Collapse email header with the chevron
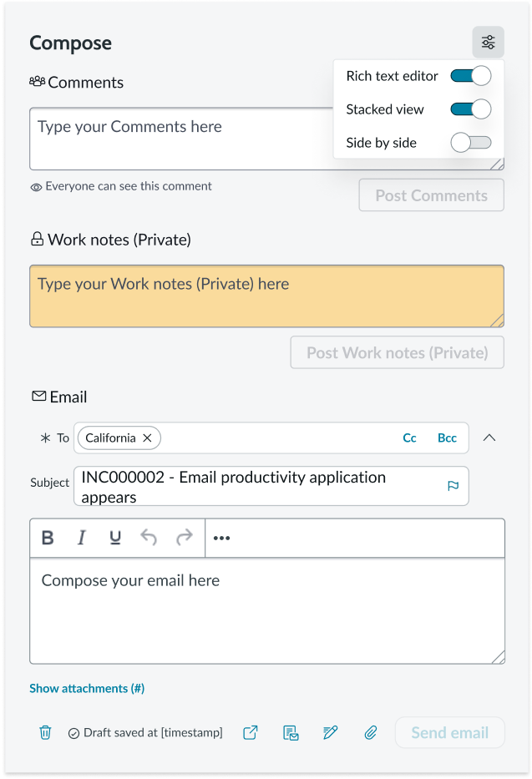Viewport: 532px width, 779px height. click(489, 438)
